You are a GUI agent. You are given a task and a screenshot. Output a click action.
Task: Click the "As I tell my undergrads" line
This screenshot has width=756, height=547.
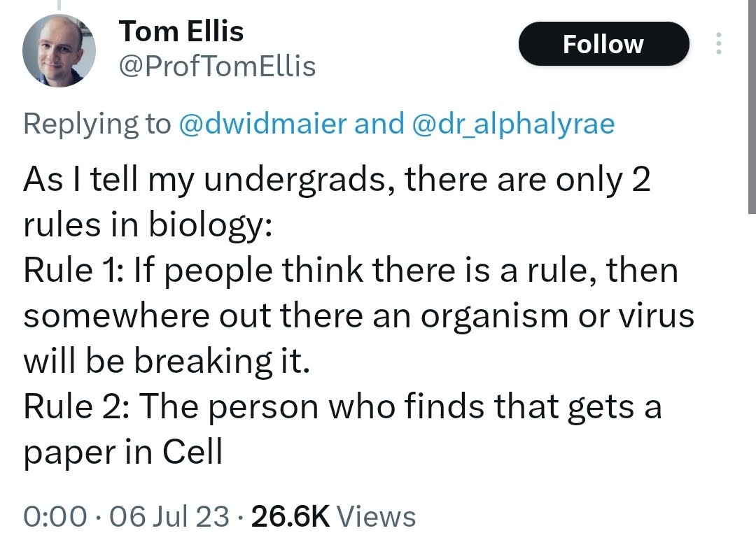[337, 180]
